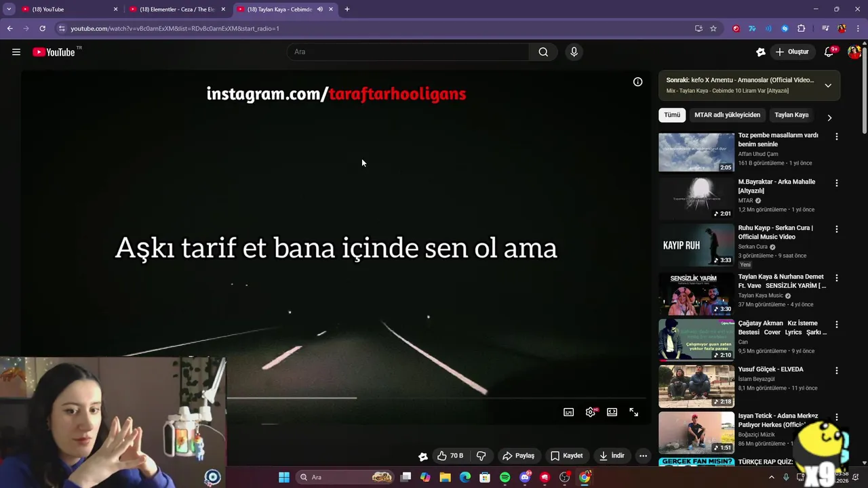This screenshot has width=868, height=488.
Task: Switch to Elementler - Ceza browser tab
Action: (x=178, y=9)
